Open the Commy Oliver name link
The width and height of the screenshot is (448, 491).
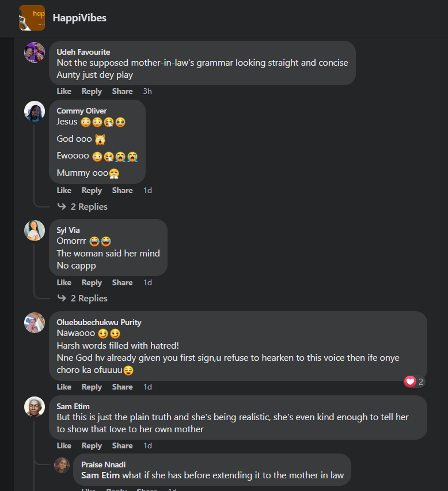pos(82,111)
